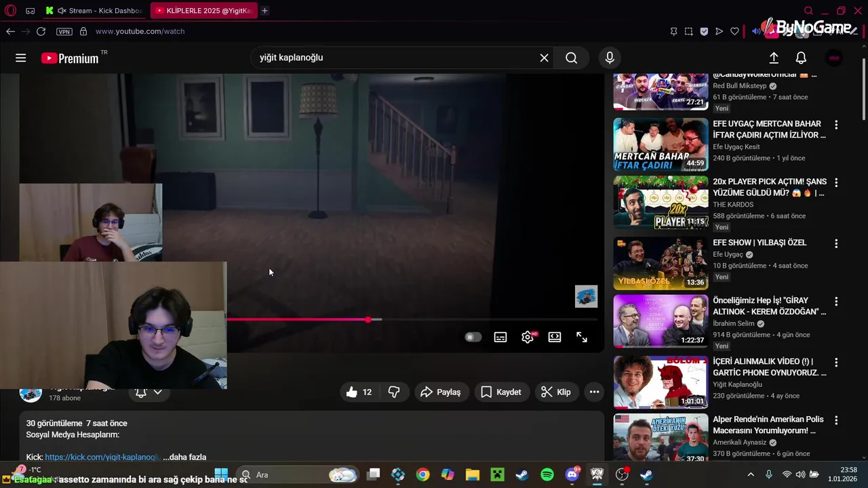
Task: Open more actions menu below video
Action: pos(594,392)
